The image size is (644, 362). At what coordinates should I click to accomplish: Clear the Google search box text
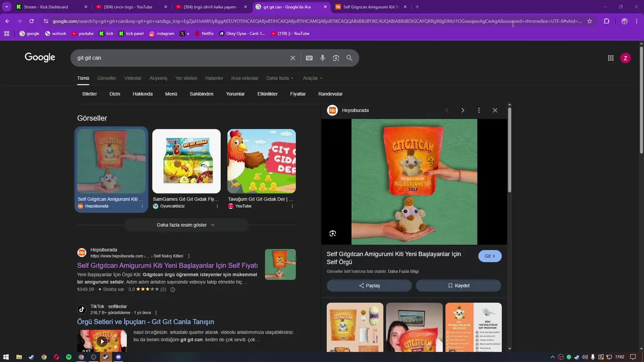(x=292, y=58)
